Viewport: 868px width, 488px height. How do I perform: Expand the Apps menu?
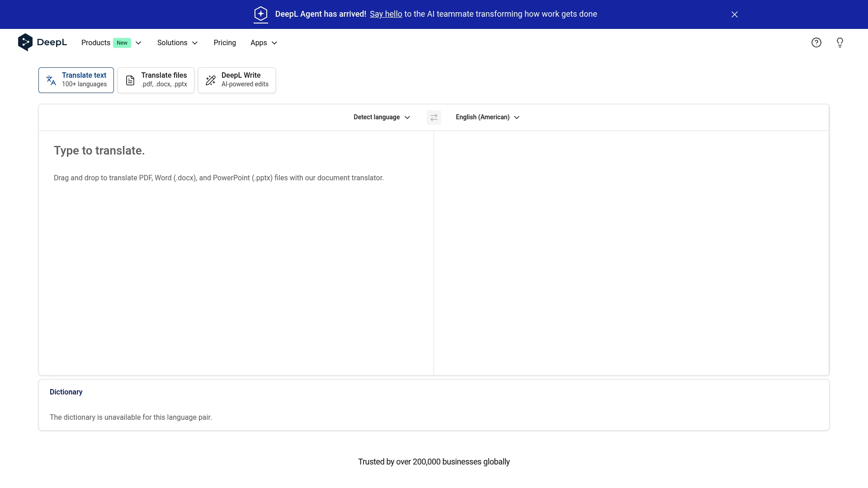[x=264, y=42]
